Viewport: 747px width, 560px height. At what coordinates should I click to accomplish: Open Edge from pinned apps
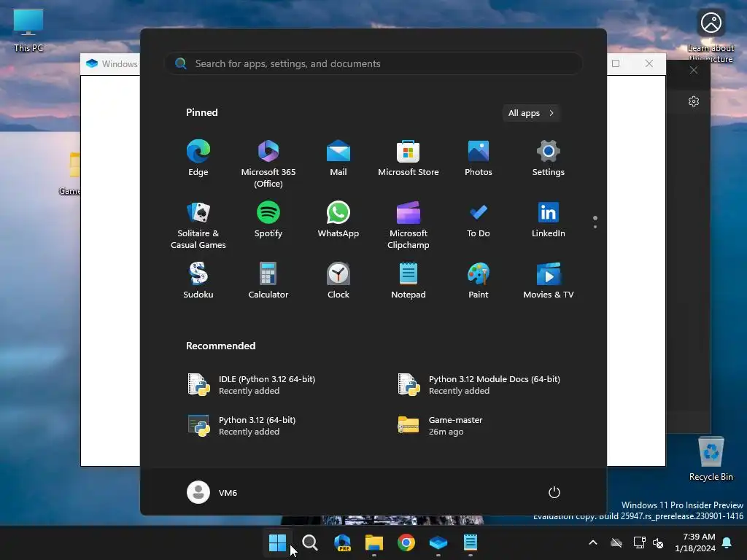coord(198,158)
